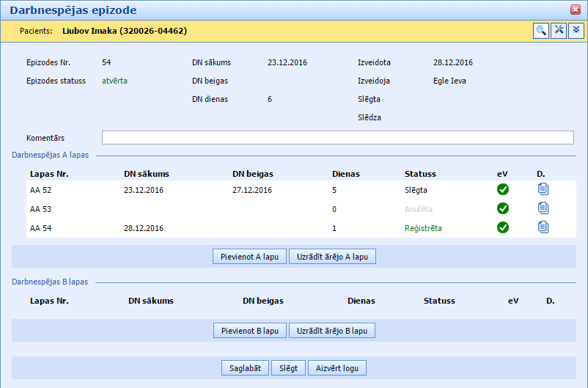Viewport: 588px width, 388px height.
Task: Close the Darbnespējas epizode dialog
Action: pyautogui.click(x=576, y=10)
